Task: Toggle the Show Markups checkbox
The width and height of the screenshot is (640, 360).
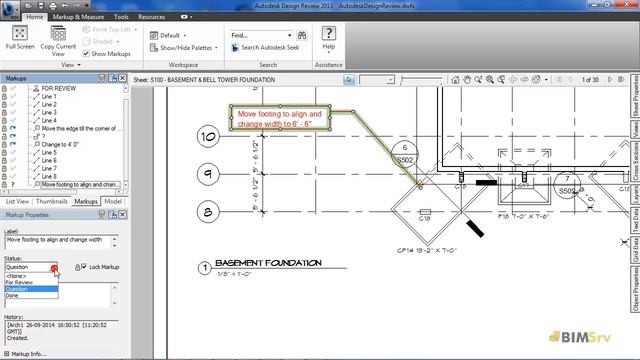Action: coord(86,54)
